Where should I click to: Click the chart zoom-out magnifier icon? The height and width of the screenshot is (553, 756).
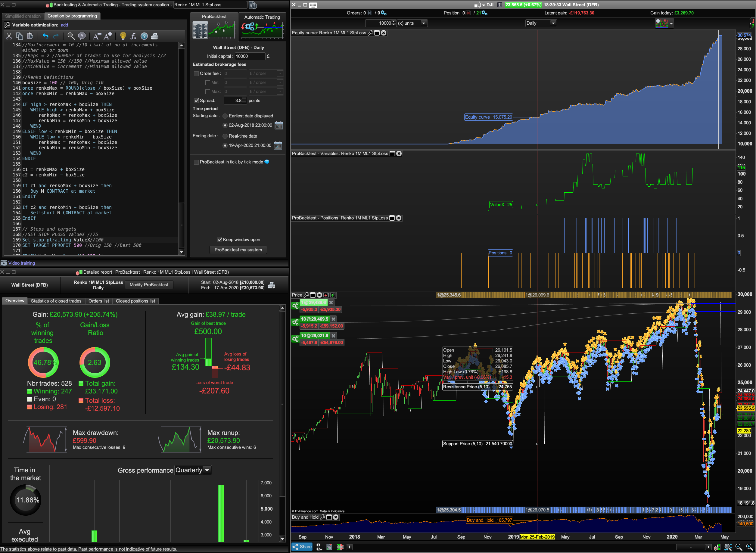point(739,547)
